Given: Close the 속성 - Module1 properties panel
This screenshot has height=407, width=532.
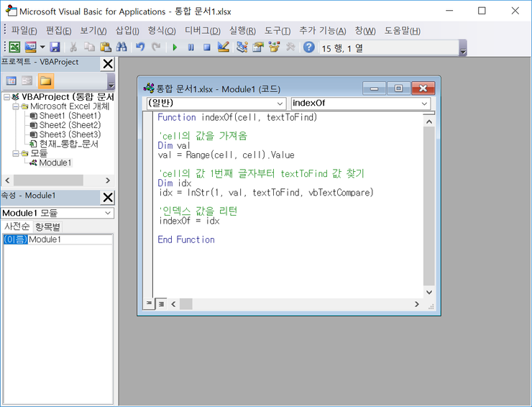Looking at the screenshot, I should click(x=108, y=197).
